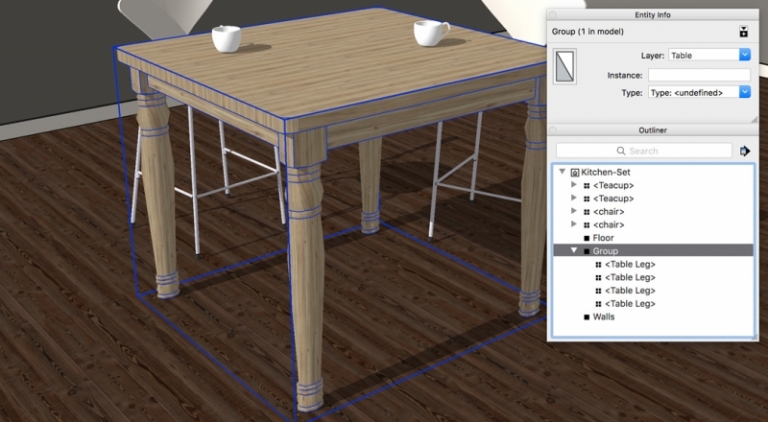Open the Outliner details arrow menu

pyautogui.click(x=745, y=151)
